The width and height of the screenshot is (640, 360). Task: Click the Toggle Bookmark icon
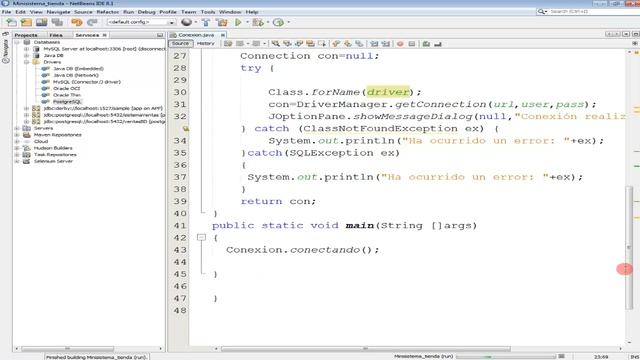(x=359, y=44)
